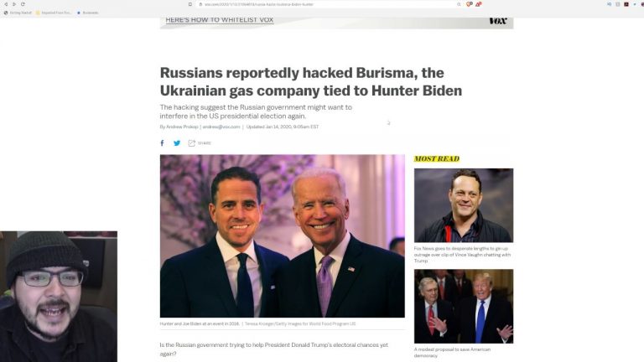Open the Imported From bookmarks folder

pos(54,13)
